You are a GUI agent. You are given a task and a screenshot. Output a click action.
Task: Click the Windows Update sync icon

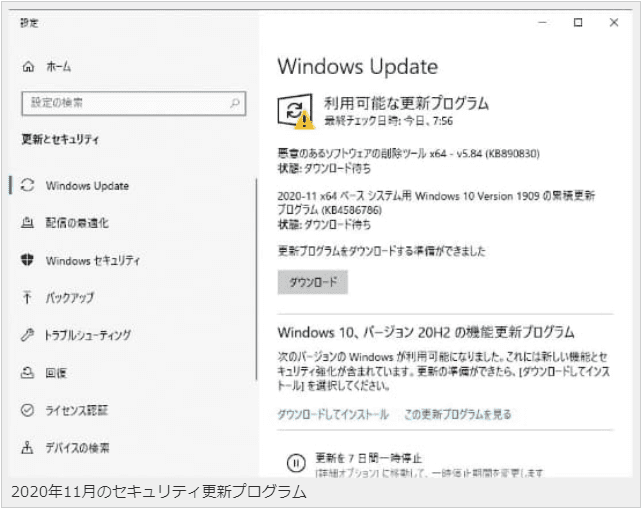click(28, 186)
